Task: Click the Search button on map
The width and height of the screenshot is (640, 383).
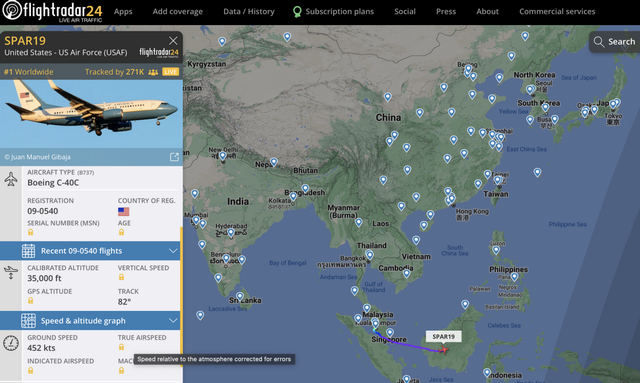Action: pyautogui.click(x=614, y=42)
